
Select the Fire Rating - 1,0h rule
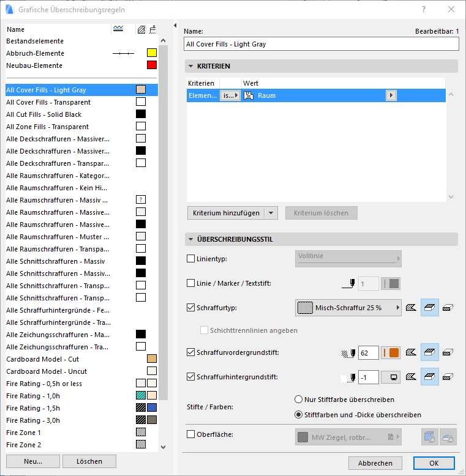(x=81, y=396)
